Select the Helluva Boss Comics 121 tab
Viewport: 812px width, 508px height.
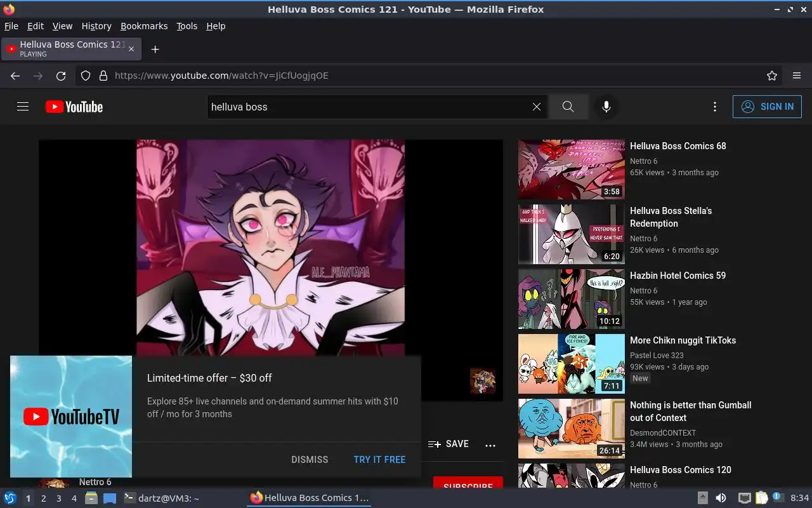click(x=71, y=49)
